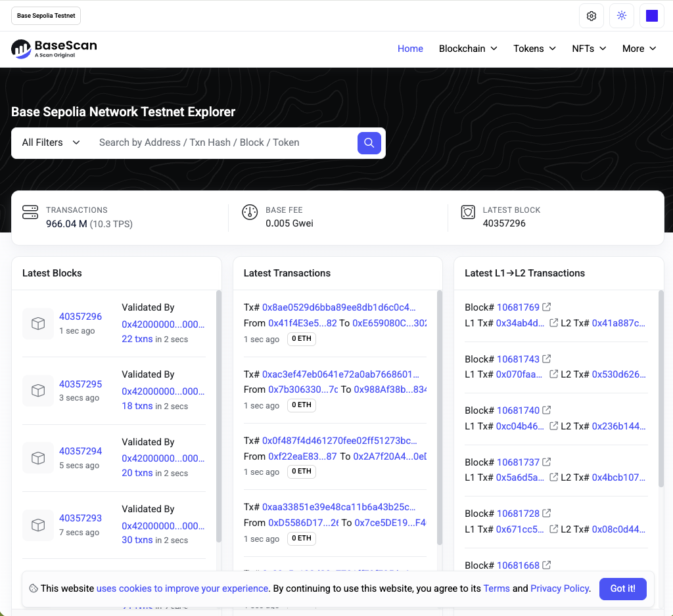
Task: Click external link icon beside L1 Tx 0x070faa
Action: tap(553, 374)
